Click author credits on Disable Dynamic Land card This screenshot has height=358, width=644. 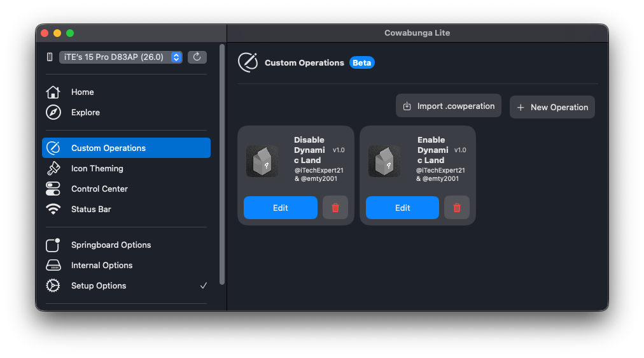319,175
